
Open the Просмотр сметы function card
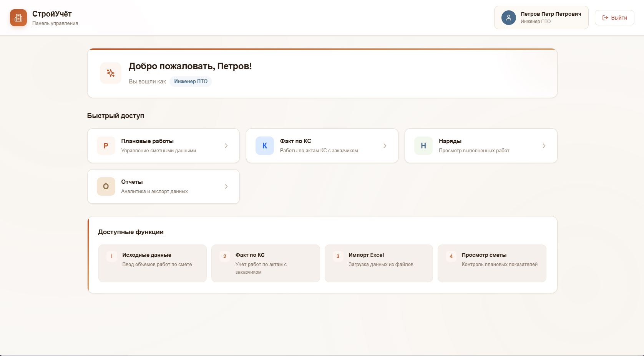coord(491,263)
